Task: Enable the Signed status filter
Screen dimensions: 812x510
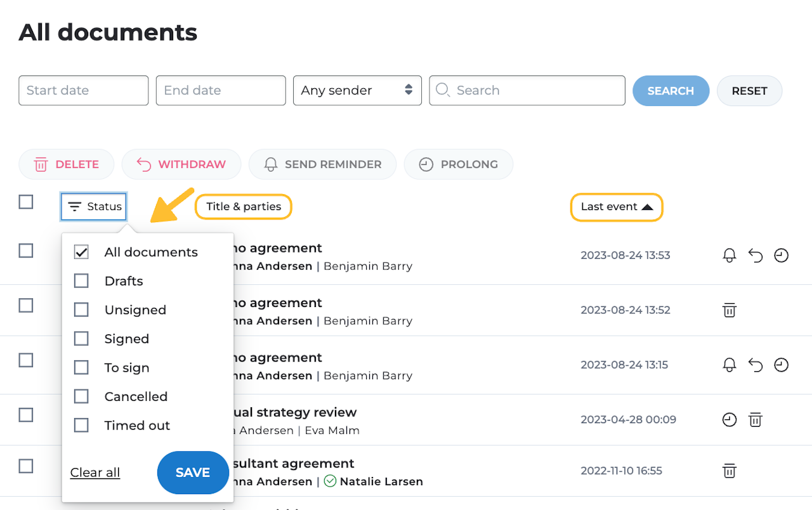Action: pyautogui.click(x=81, y=339)
